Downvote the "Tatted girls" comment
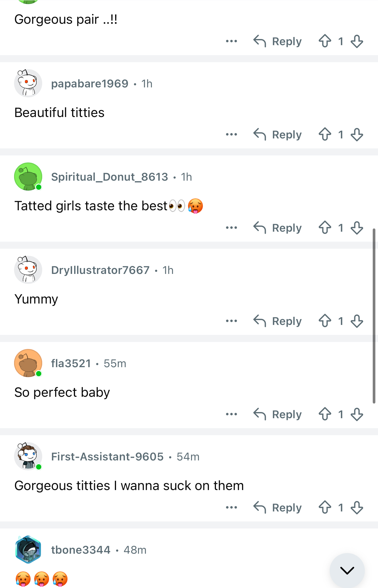 tap(357, 228)
